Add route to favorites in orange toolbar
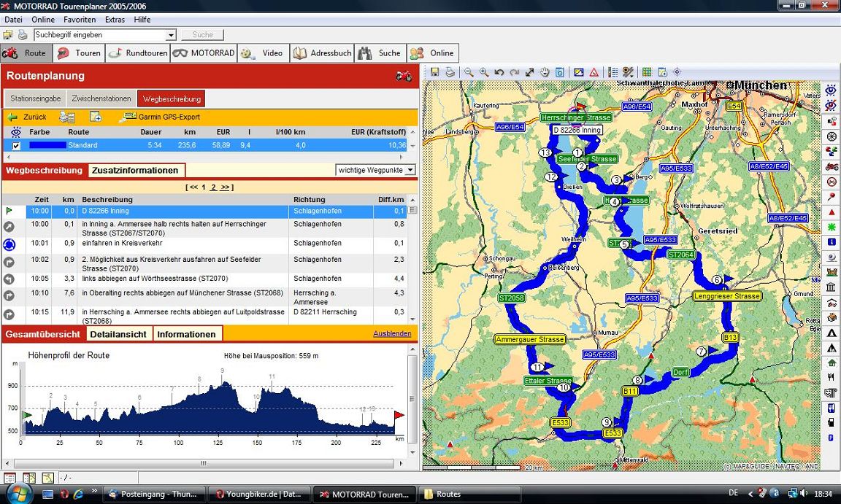The height and width of the screenshot is (504, 841). click(96, 117)
